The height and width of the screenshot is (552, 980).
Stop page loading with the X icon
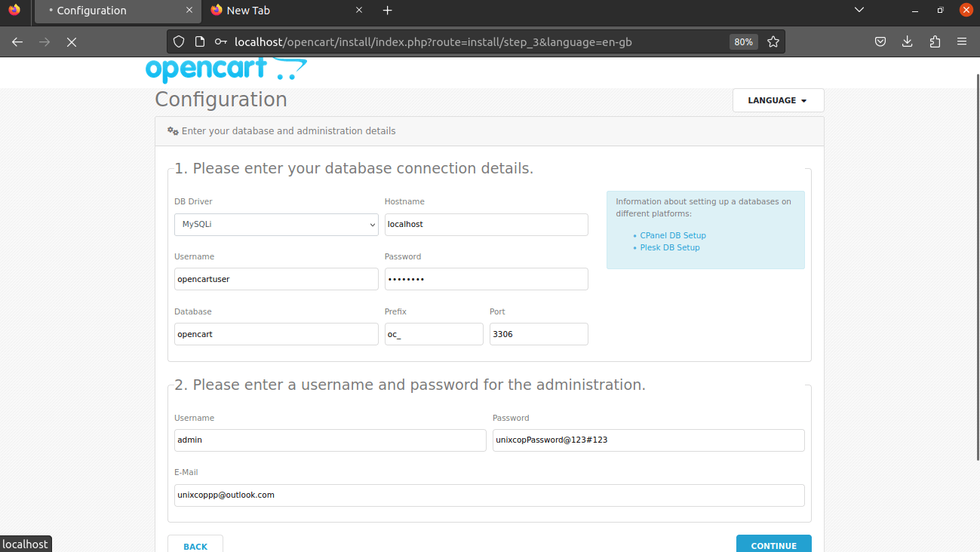point(72,42)
